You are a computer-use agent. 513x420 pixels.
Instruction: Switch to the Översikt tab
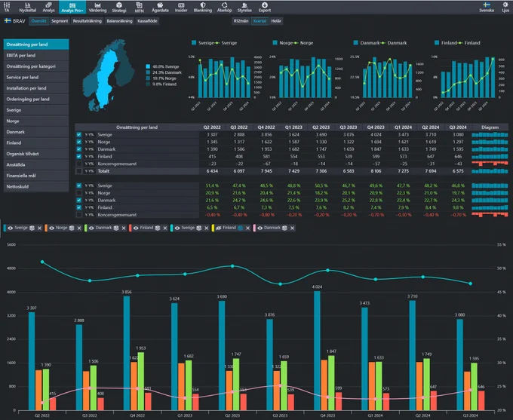point(38,21)
